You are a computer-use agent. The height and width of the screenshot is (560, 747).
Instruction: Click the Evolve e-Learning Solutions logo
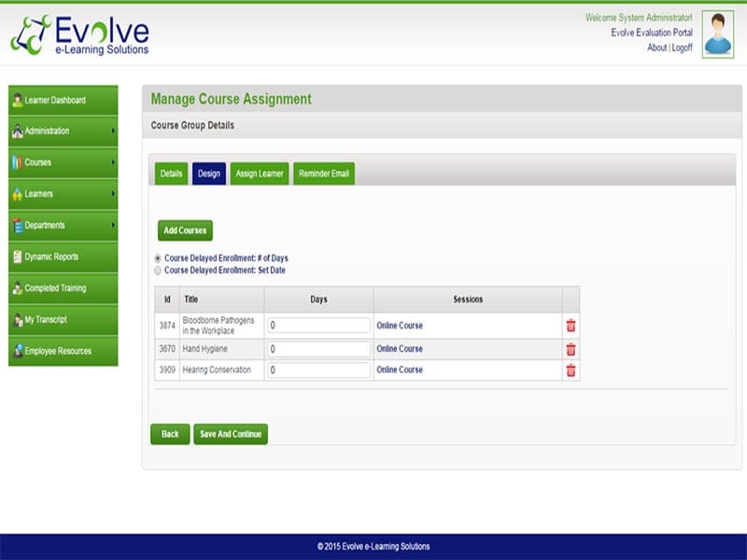84,33
